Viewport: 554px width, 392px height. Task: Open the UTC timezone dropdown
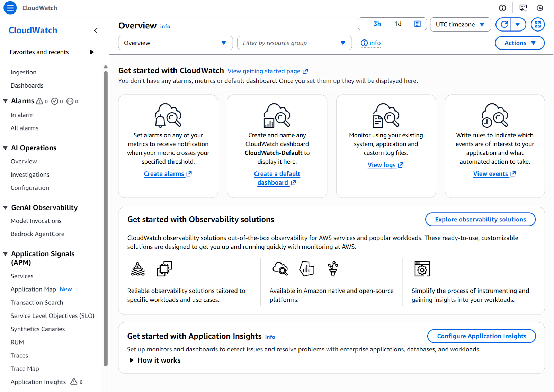pos(460,24)
